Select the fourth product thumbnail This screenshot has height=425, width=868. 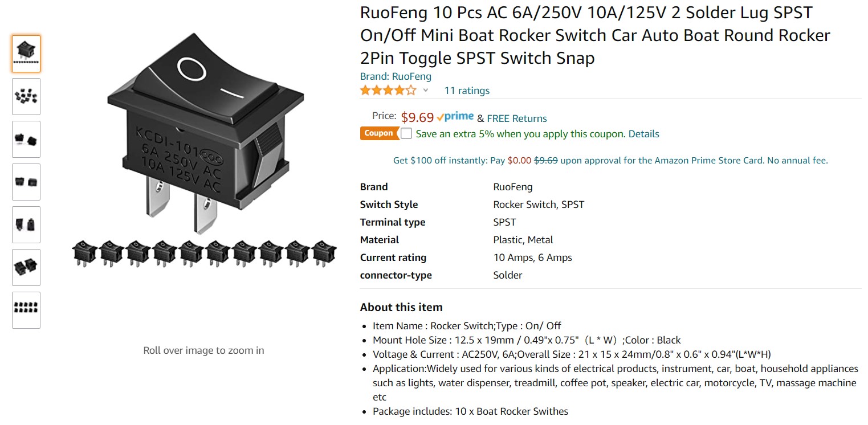26,182
